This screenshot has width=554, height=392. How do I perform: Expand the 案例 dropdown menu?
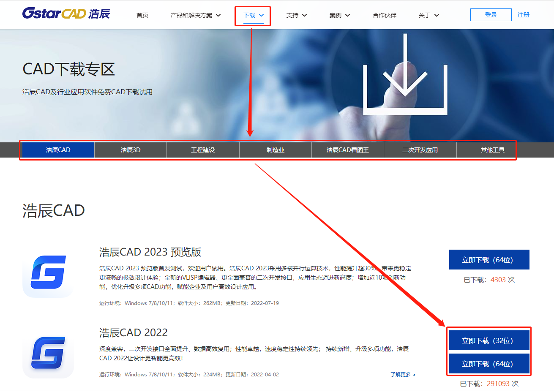click(x=339, y=15)
